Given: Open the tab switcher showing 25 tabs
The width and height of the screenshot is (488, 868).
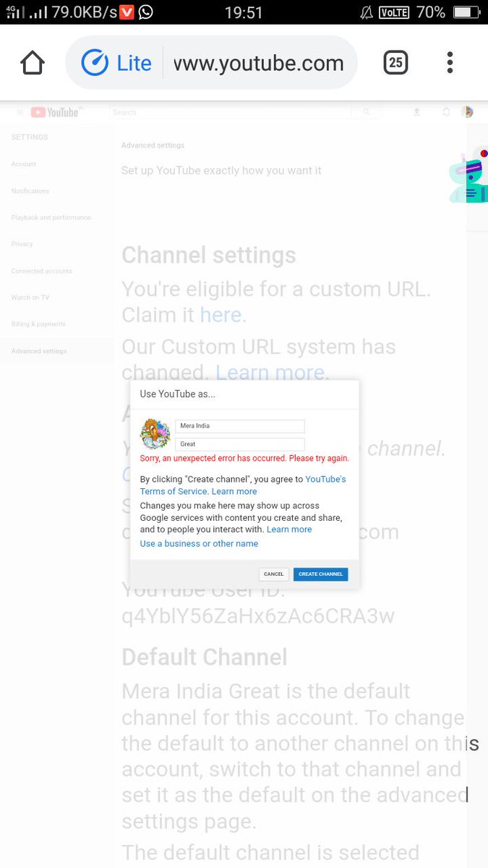Looking at the screenshot, I should pyautogui.click(x=395, y=63).
